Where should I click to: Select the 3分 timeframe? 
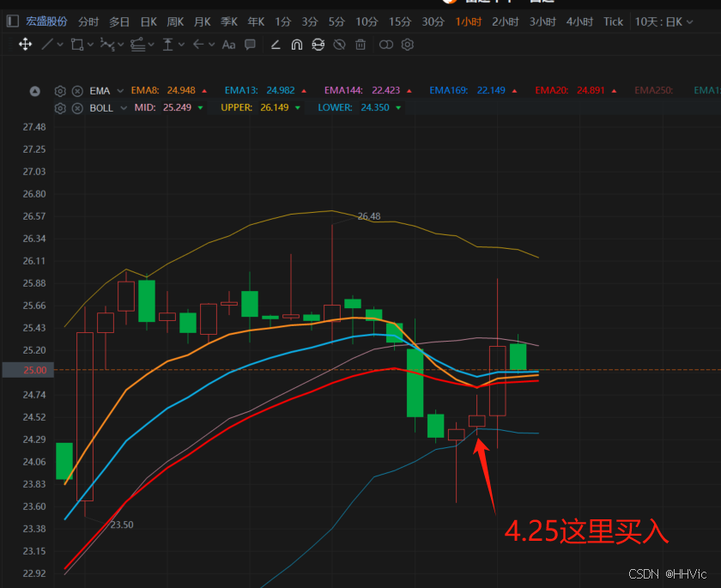tap(310, 21)
